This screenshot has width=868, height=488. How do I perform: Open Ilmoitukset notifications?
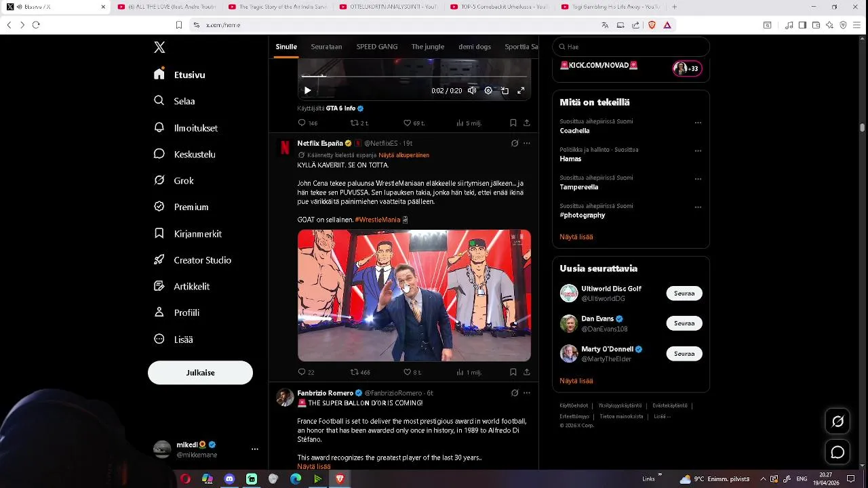(186, 127)
